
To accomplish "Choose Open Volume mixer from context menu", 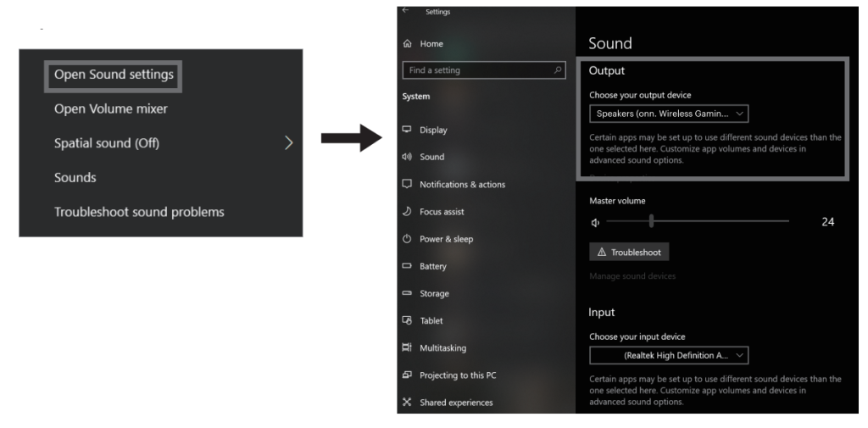I will 111,108.
